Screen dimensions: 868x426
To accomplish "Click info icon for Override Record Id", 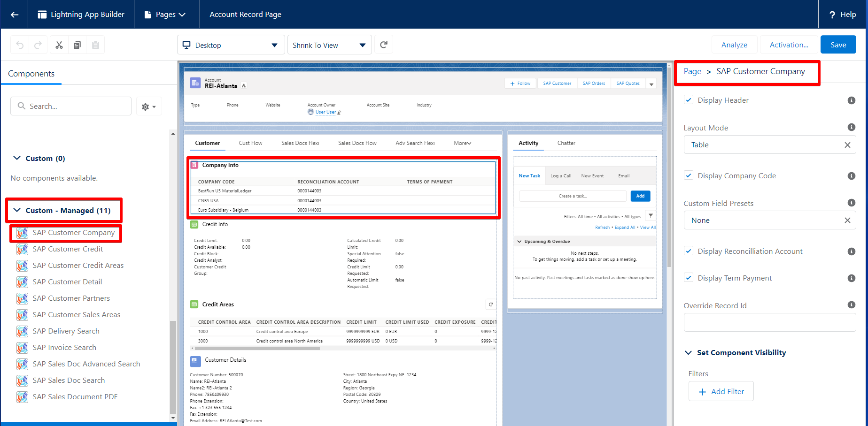I will pyautogui.click(x=851, y=305).
